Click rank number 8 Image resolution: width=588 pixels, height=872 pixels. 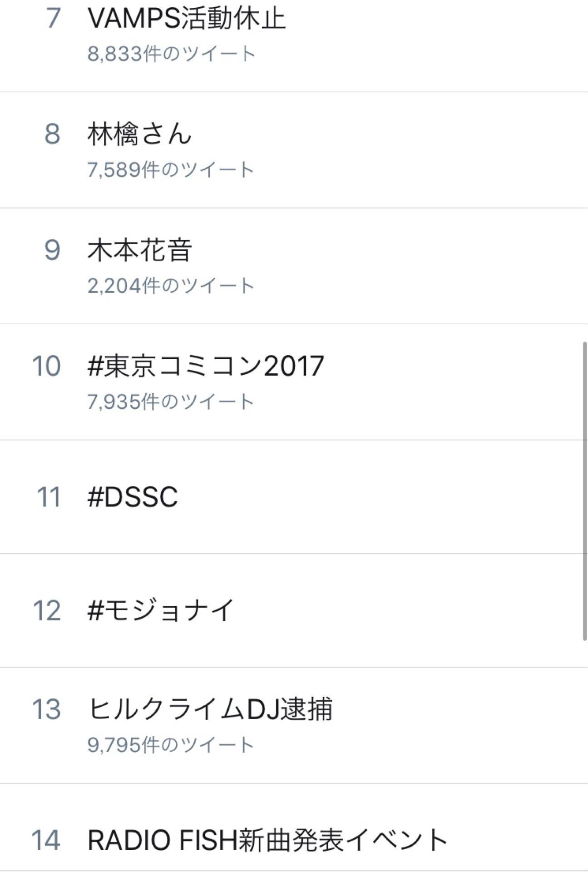pyautogui.click(x=53, y=135)
